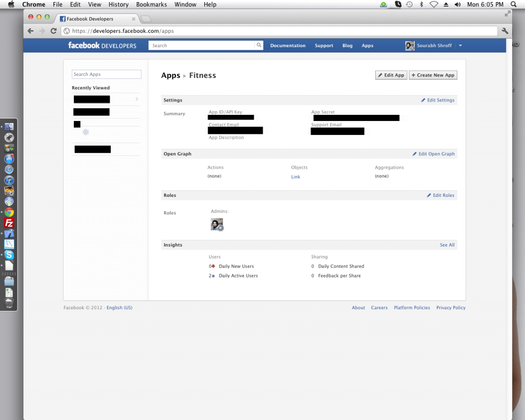Click the Time Machine icon in menu bar
Screen dimensions: 525x420
[x=409, y=4]
